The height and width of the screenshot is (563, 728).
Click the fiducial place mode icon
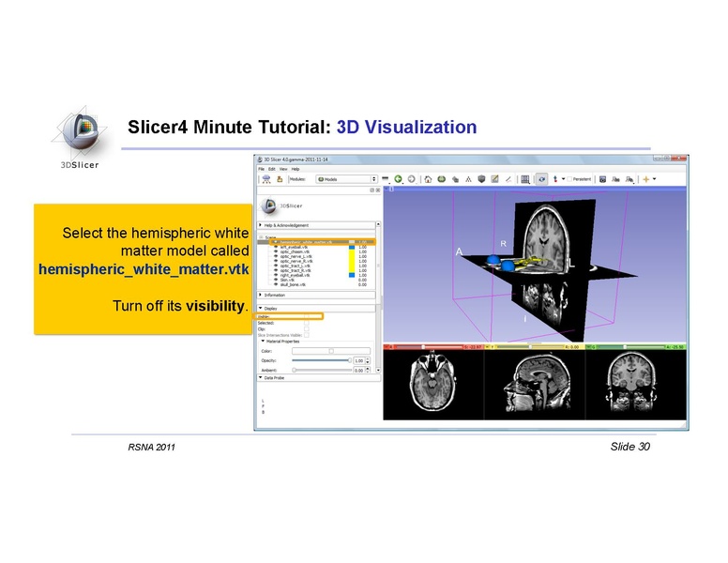click(x=554, y=179)
